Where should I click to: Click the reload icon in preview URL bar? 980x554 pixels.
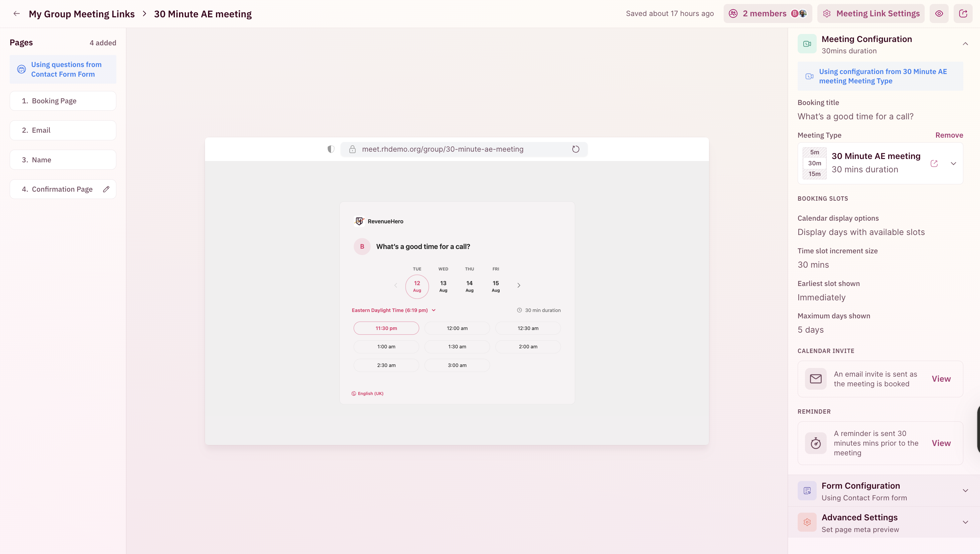click(x=576, y=149)
